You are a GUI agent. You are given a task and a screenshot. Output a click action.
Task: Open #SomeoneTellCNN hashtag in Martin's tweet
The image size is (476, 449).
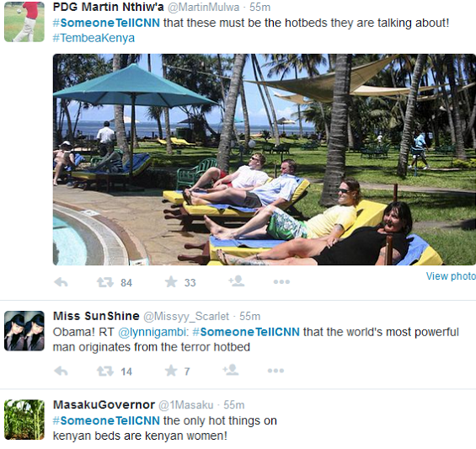[x=106, y=23]
